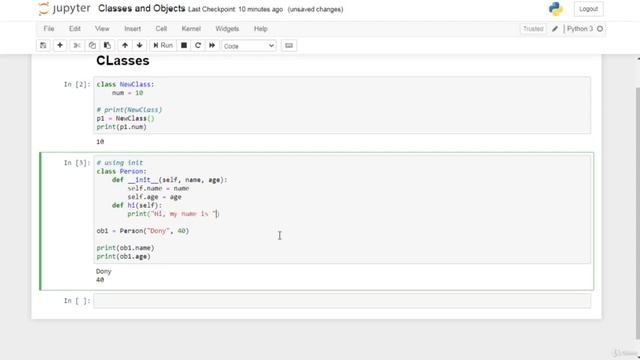Restart the kernel
This screenshot has height=360, width=640.
point(198,45)
